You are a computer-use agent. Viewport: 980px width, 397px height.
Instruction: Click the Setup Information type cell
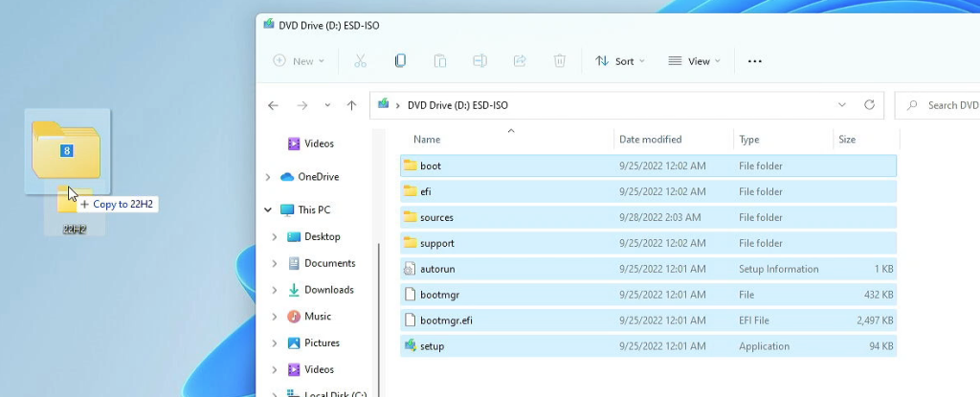click(x=779, y=269)
